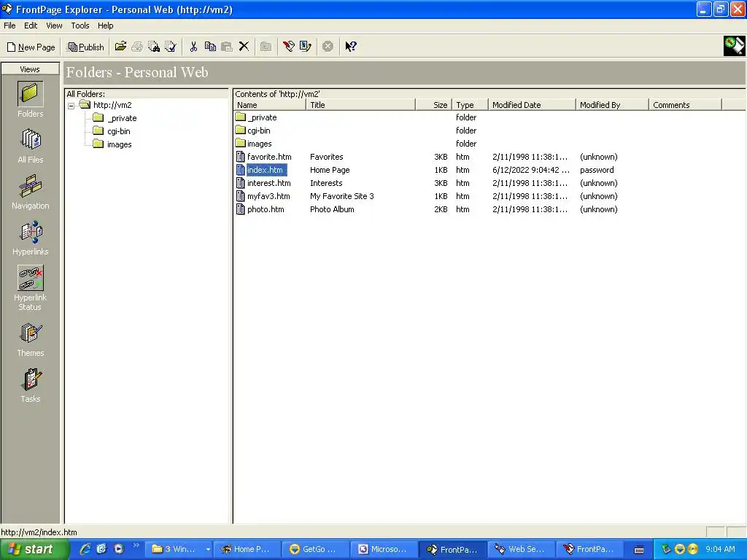The height and width of the screenshot is (560, 747).
Task: Click the Help question-mark pointer icon
Action: (x=351, y=46)
